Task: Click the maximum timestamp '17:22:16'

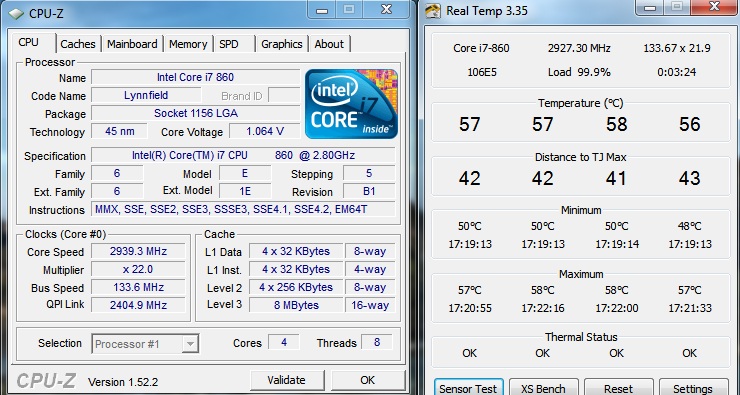Action: pyautogui.click(x=543, y=308)
